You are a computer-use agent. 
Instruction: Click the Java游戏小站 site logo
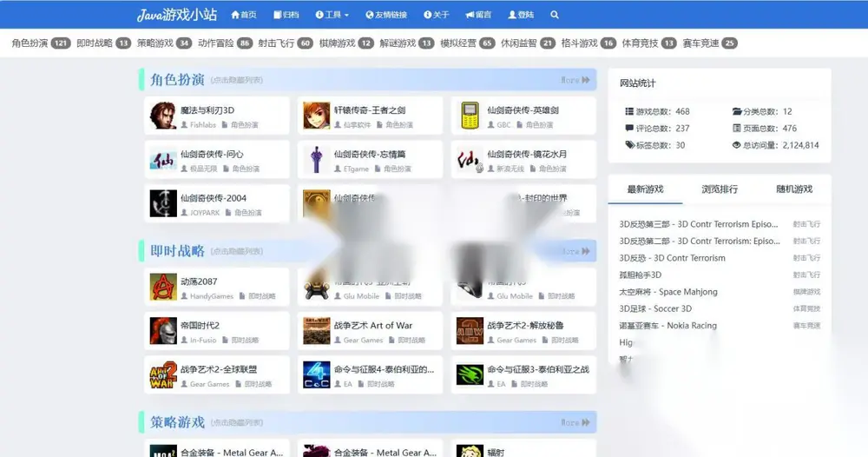177,15
